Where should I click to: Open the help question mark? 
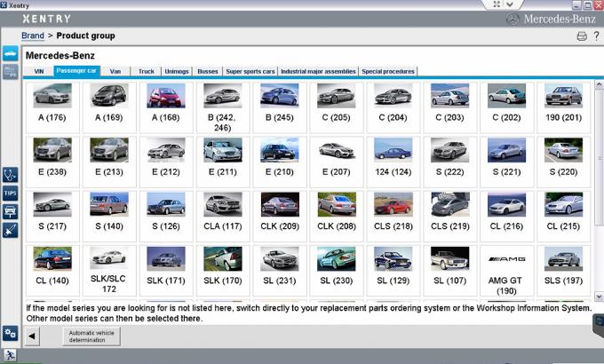(596, 36)
